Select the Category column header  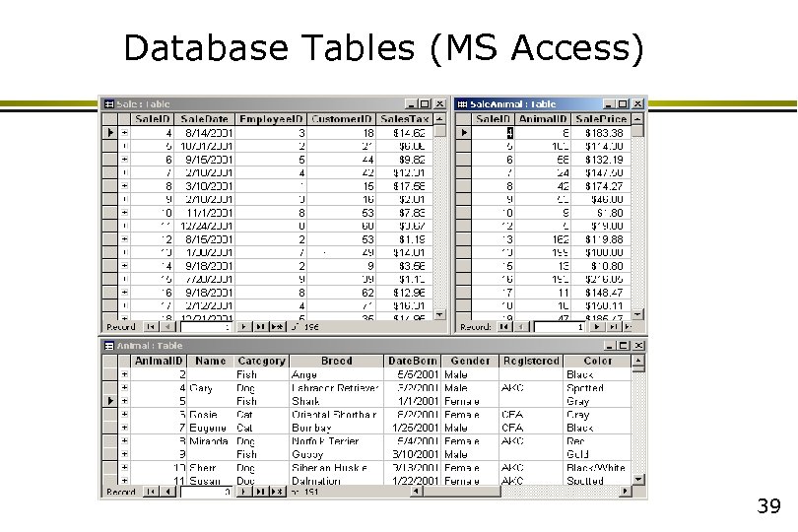(261, 361)
